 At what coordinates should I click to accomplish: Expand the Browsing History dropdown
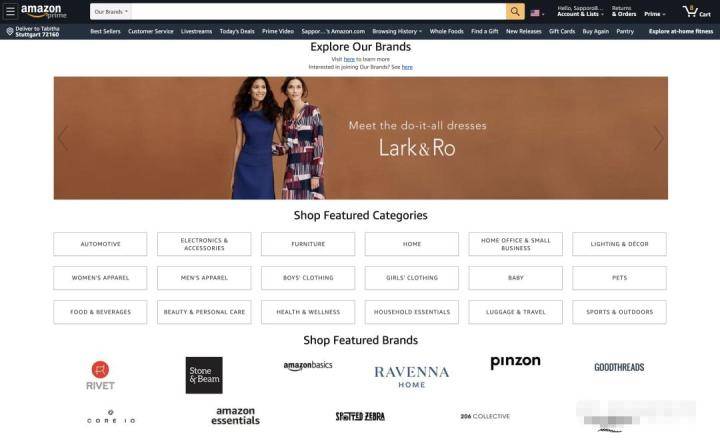[397, 31]
